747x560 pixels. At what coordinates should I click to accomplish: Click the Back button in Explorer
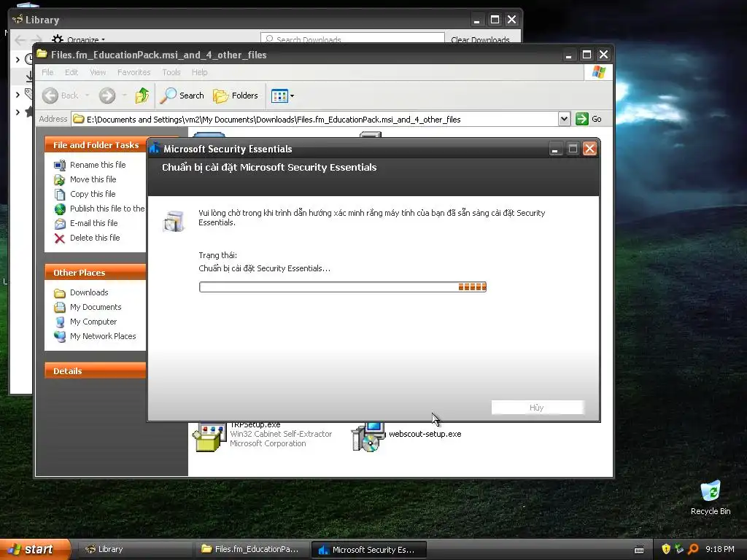(60, 96)
